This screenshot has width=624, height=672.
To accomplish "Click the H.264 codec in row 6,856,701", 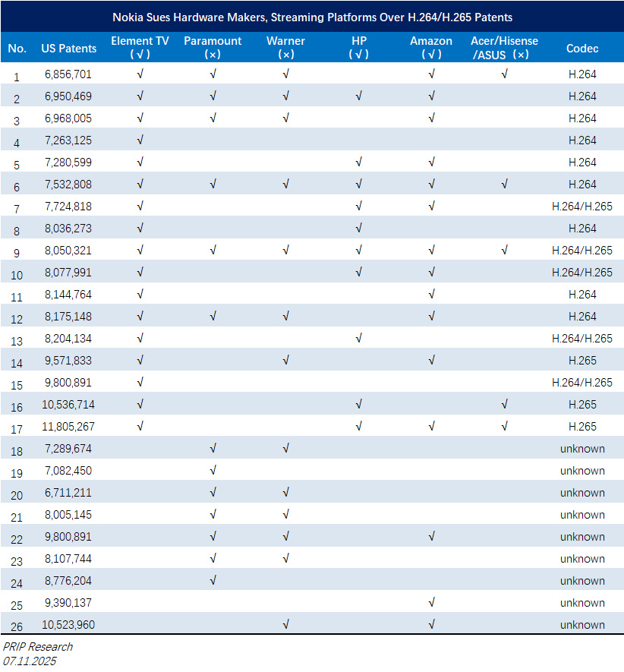I will (582, 74).
